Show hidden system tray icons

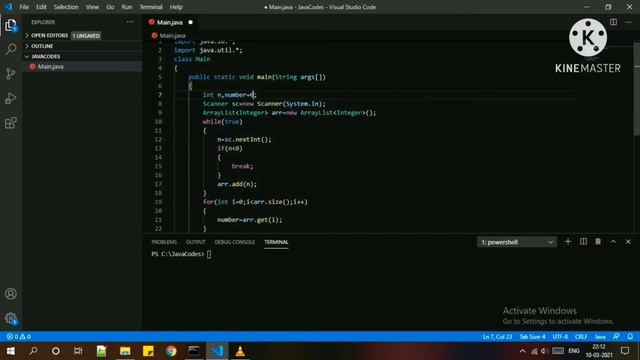522,351
